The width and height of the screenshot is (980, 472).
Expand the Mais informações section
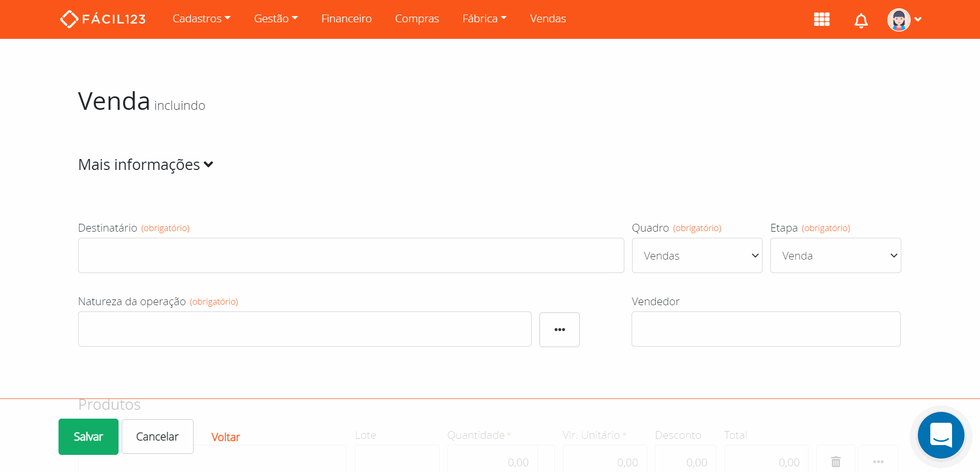click(x=145, y=165)
